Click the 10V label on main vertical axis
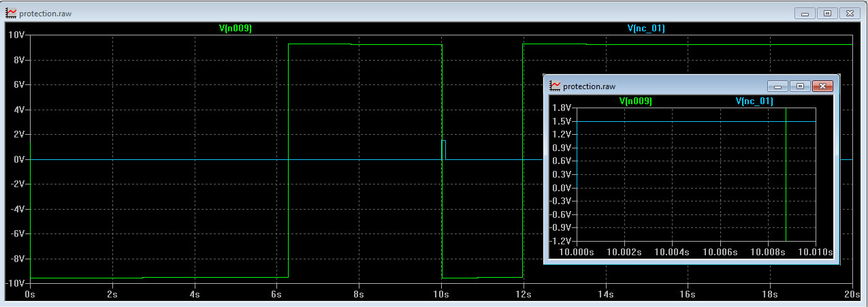The height and width of the screenshot is (307, 868). 16,35
